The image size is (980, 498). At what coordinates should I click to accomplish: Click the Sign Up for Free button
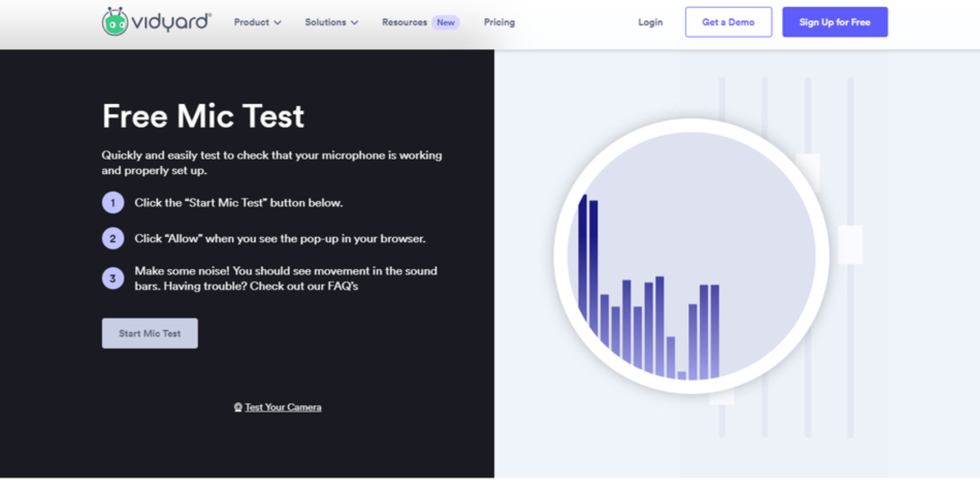click(835, 22)
